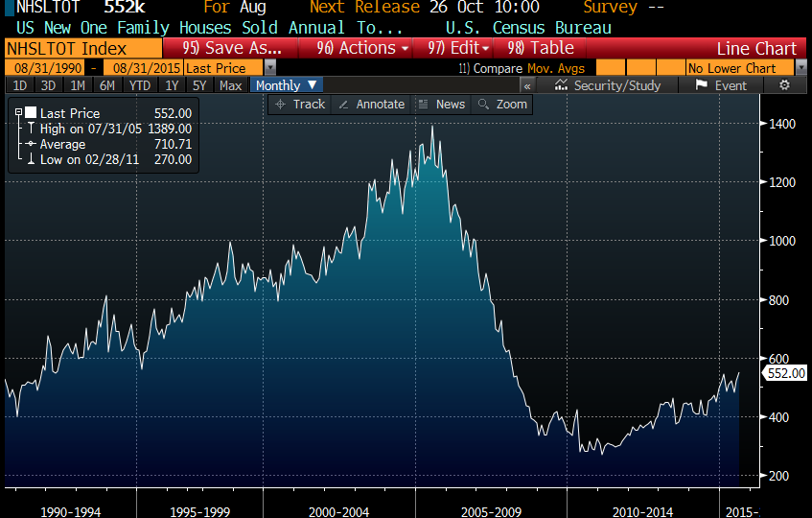Edit the start date 08/31/1990 field
Screen dimensions: 812x518
pos(44,68)
